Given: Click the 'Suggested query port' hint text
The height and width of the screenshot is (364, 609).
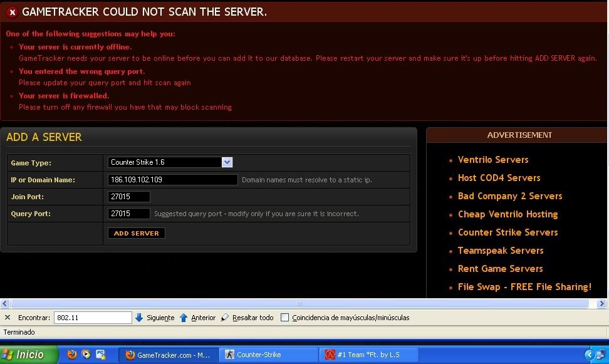Looking at the screenshot, I should [x=256, y=214].
